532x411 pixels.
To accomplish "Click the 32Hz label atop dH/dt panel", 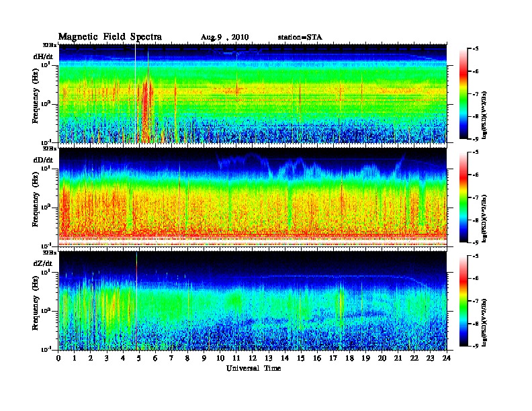I will click(x=49, y=45).
